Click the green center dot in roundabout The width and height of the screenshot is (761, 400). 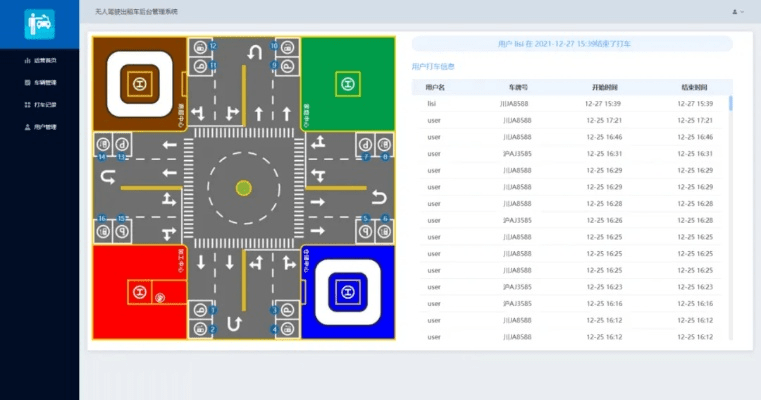click(243, 188)
